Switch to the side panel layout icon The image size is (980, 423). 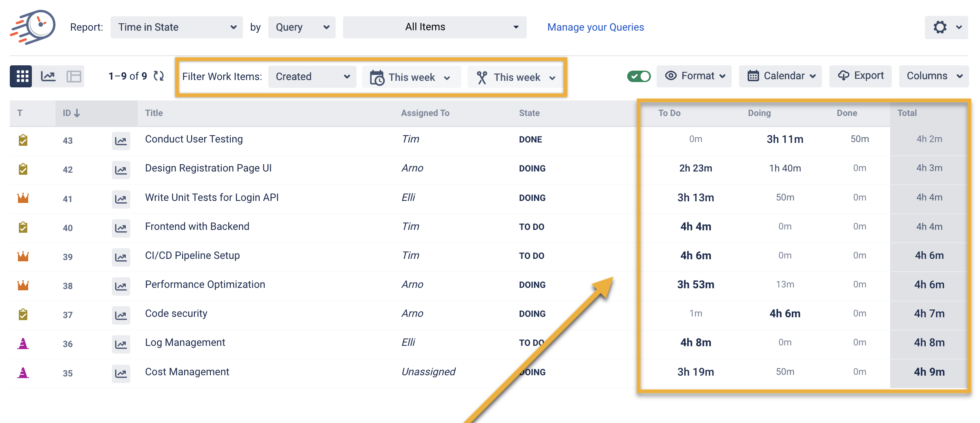74,76
